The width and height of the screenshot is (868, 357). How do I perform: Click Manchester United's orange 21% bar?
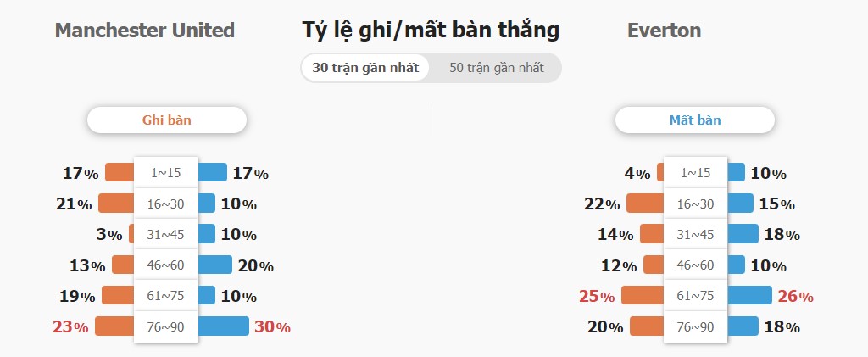tap(116, 204)
